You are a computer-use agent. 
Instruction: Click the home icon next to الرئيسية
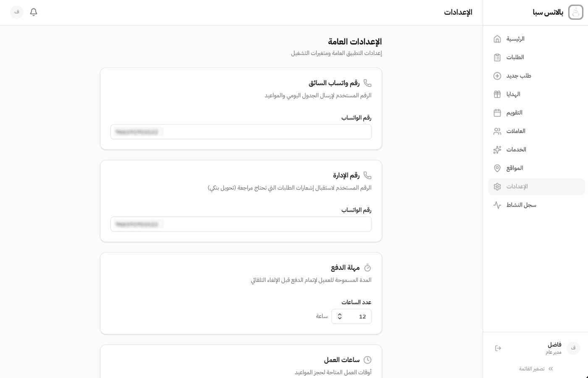click(497, 39)
